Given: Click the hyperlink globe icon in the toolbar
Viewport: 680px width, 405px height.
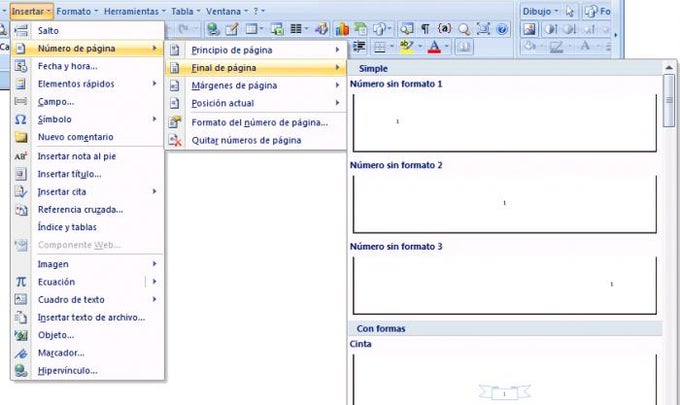Looking at the screenshot, I should click(x=213, y=29).
